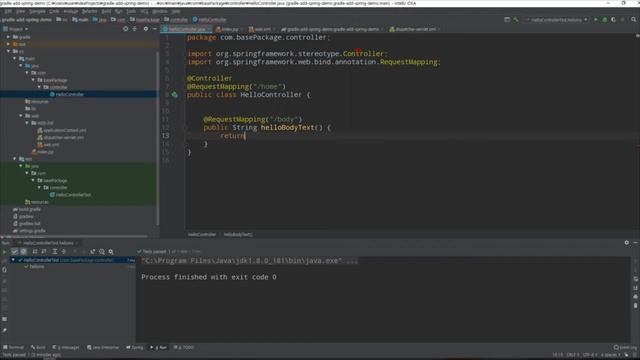Collapse the controller package arrow under main basePackage
The image size is (640, 360).
[40, 87]
